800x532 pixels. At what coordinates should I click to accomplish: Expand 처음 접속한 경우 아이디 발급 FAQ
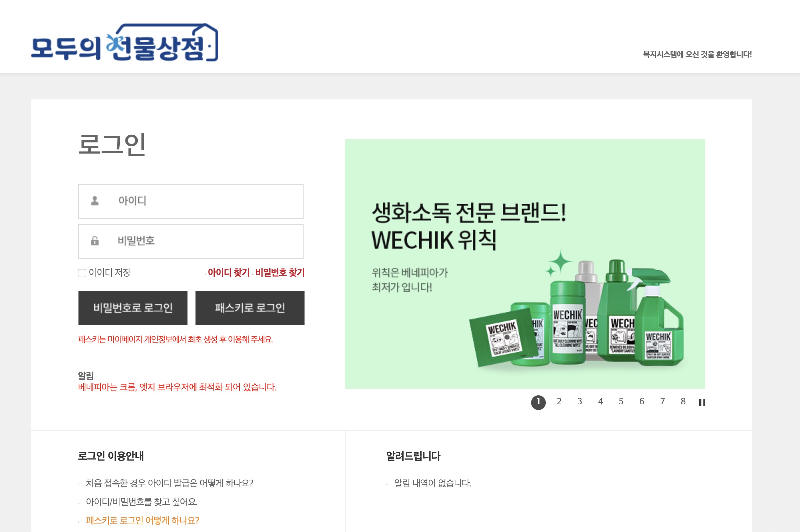point(169,483)
